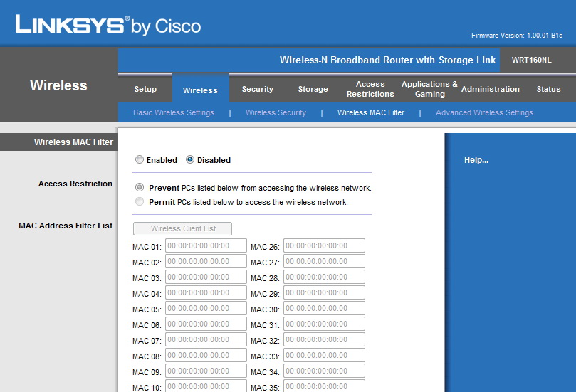Viewport: 576px width, 392px height.
Task: Open the Storage tab
Action: [x=313, y=89]
